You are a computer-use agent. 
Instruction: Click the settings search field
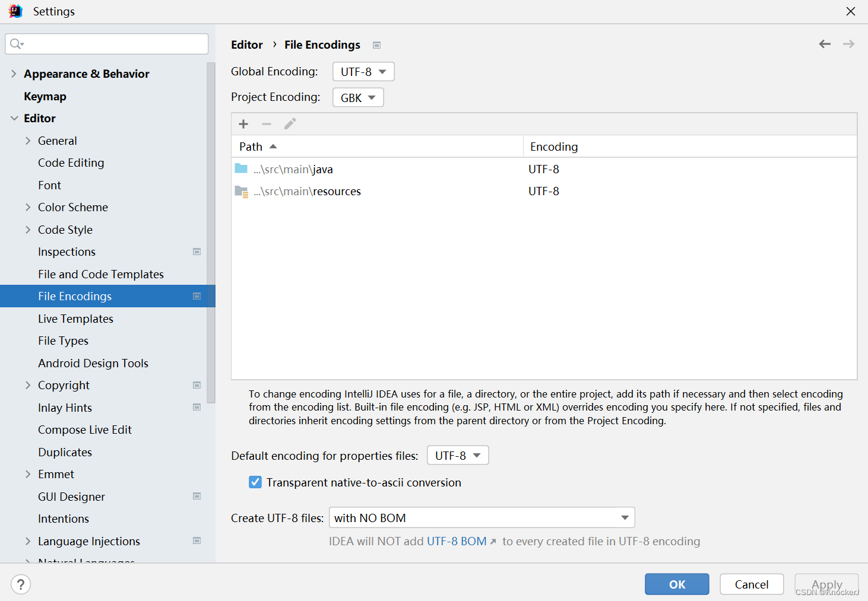pos(107,44)
